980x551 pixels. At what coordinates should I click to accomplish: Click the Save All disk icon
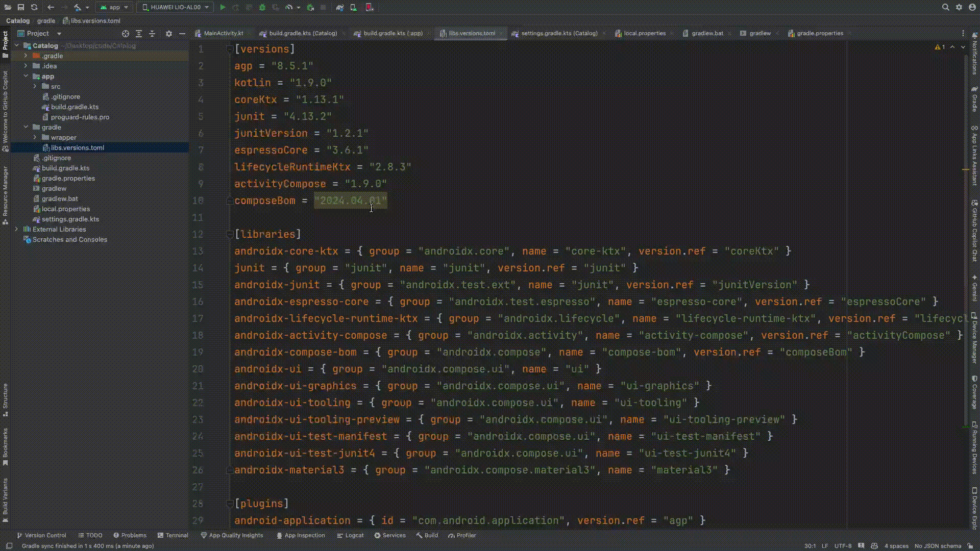pyautogui.click(x=21, y=7)
